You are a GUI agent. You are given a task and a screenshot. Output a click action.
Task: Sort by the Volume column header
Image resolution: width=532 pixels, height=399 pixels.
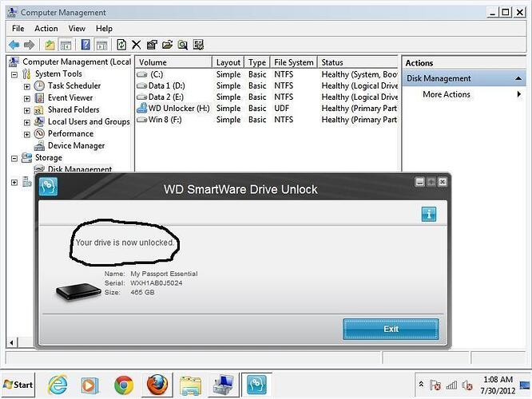[x=173, y=62]
